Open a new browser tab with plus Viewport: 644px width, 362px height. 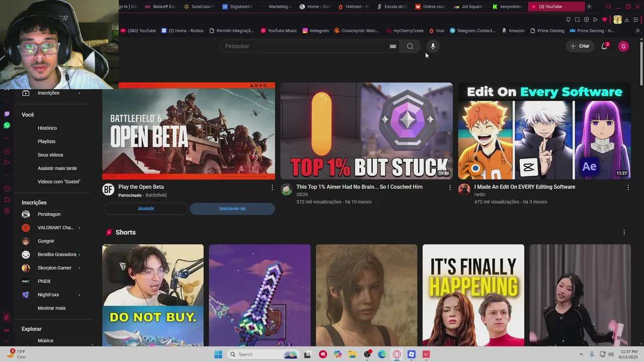tap(589, 7)
